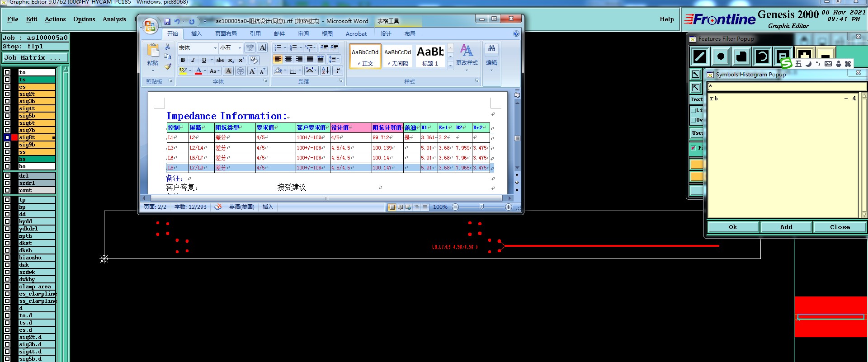Apply bold formatting in Word
The width and height of the screenshot is (868, 362).
[183, 60]
